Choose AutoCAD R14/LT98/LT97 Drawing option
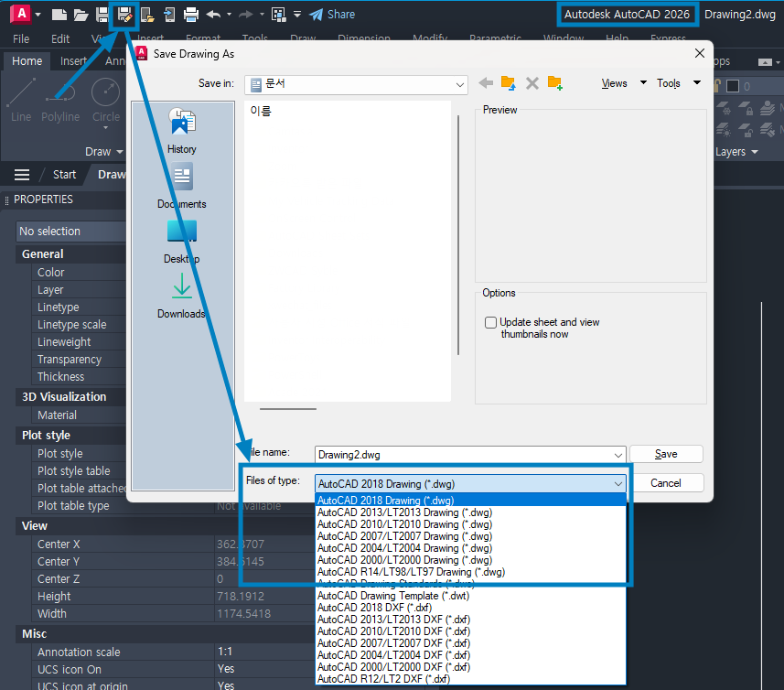784x690 pixels. (470, 572)
